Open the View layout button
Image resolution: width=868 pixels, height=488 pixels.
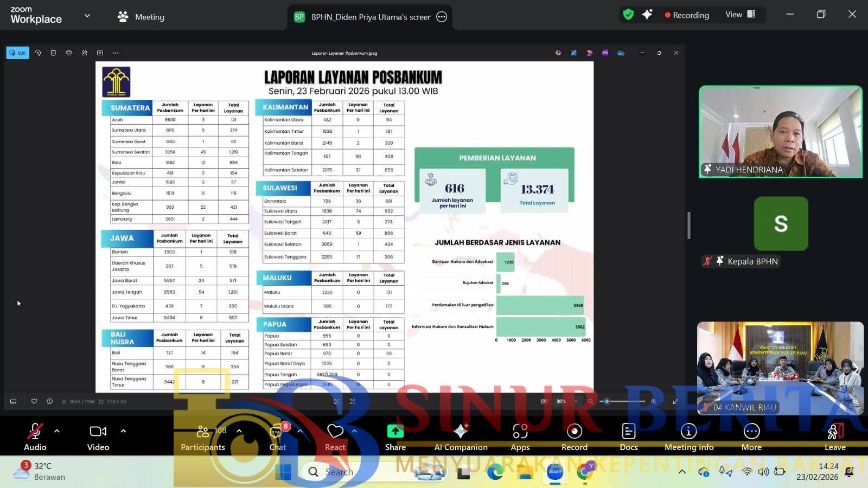click(x=740, y=15)
